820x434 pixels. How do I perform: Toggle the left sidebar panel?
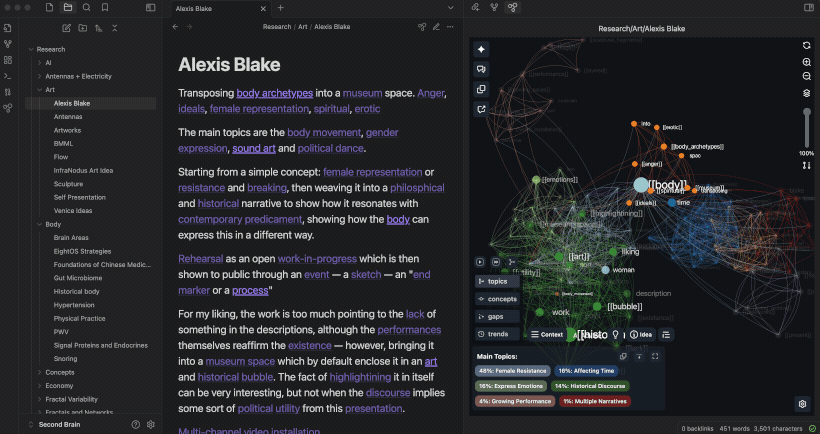click(x=151, y=8)
